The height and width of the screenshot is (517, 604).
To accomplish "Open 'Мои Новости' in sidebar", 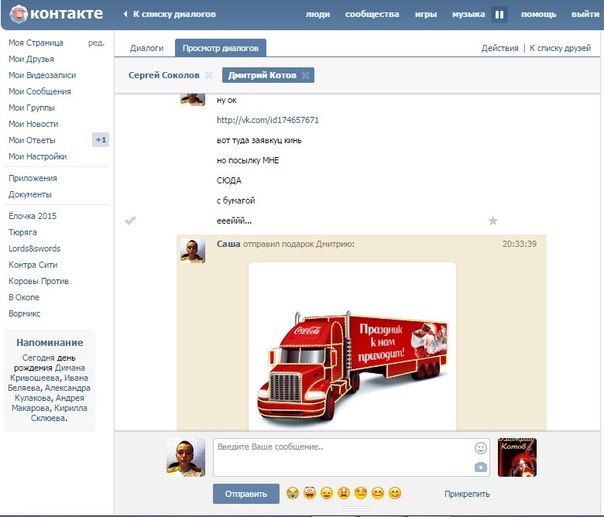I will point(33,124).
